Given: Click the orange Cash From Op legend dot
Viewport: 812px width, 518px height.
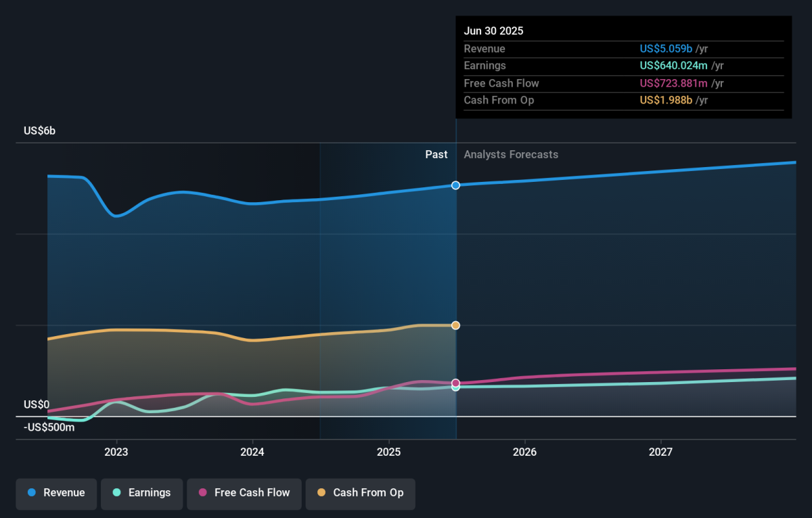Looking at the screenshot, I should click(321, 493).
